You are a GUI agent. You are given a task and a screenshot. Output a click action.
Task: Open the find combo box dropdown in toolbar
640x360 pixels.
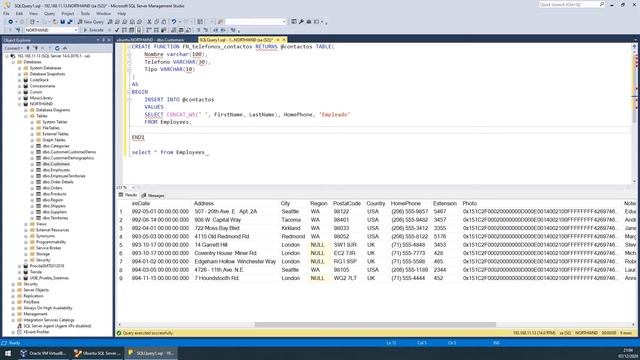pos(284,22)
